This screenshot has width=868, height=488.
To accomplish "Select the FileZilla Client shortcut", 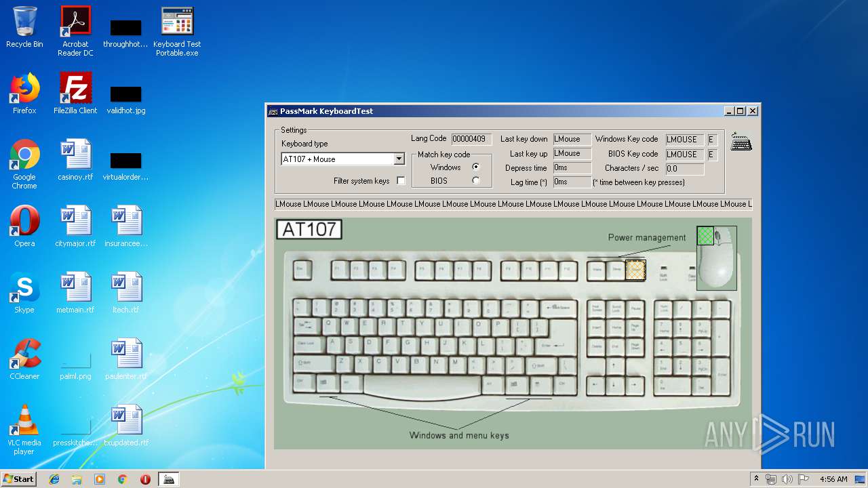I will pyautogui.click(x=75, y=94).
